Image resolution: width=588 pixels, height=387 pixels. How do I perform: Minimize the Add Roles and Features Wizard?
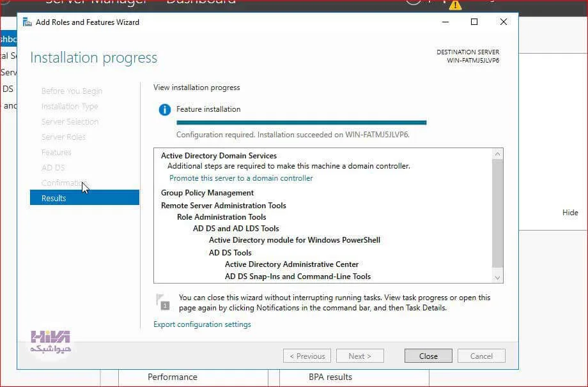[x=445, y=22]
